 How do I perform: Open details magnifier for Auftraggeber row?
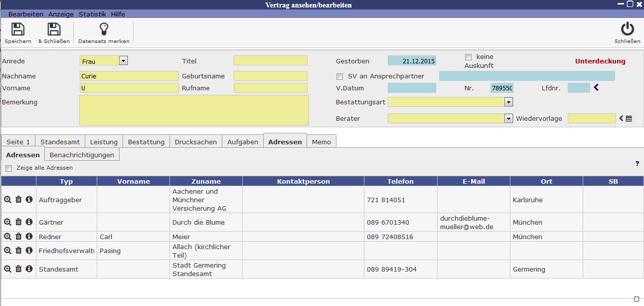[7, 200]
